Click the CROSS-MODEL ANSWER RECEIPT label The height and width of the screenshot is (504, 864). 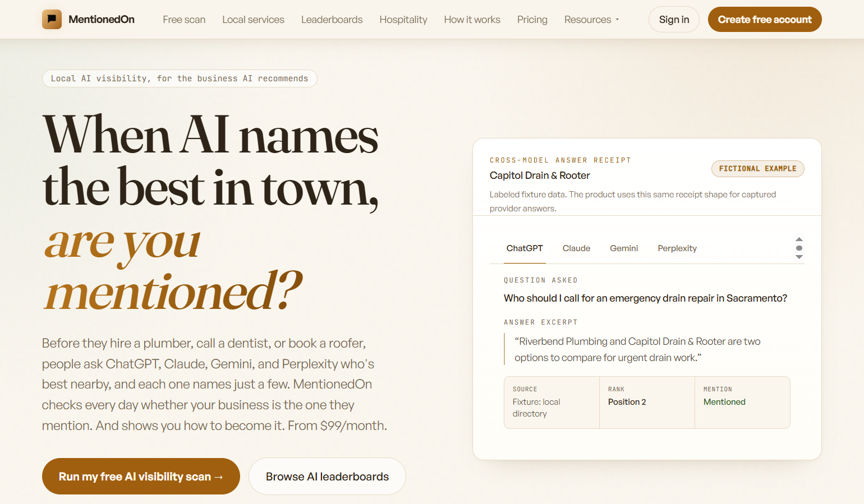560,160
